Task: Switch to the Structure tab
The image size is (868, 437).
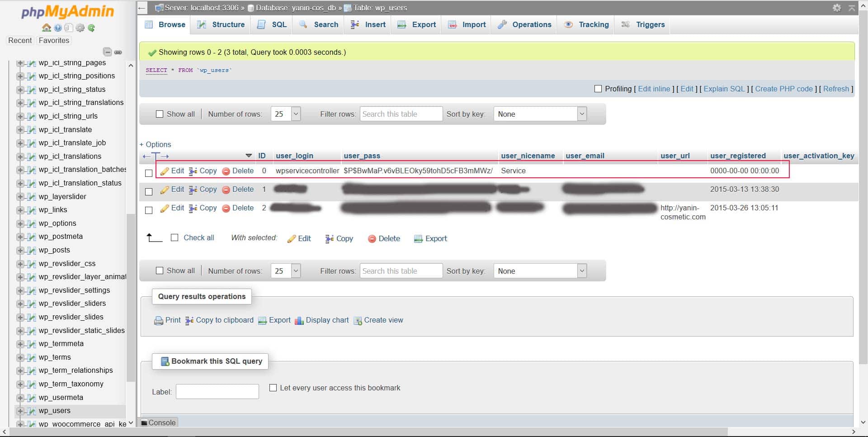Action: [221, 24]
